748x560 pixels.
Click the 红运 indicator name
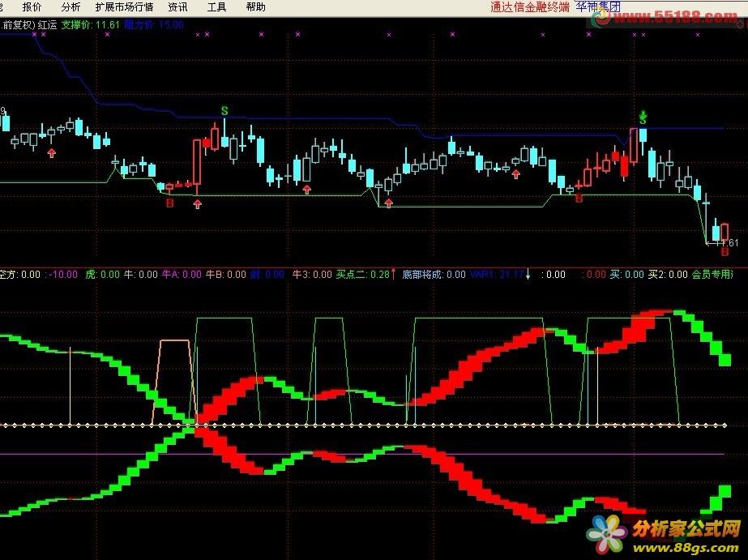point(48,25)
